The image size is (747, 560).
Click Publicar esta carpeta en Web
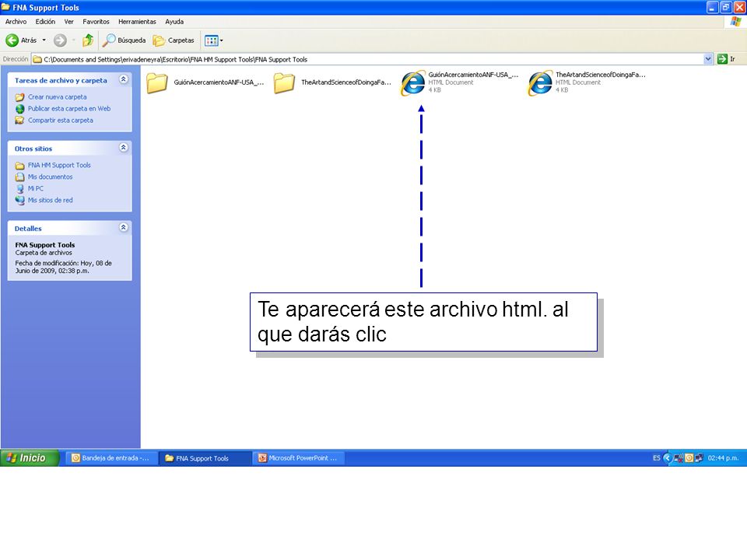click(x=69, y=109)
